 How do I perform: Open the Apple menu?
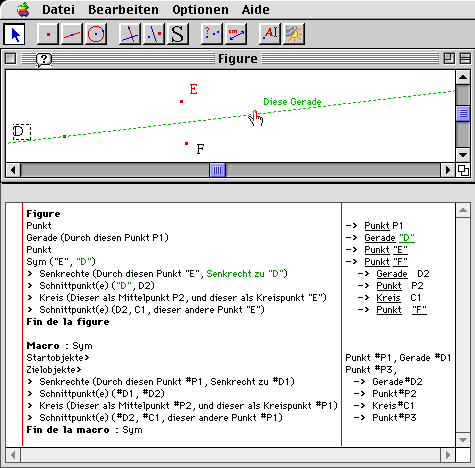tap(23, 9)
